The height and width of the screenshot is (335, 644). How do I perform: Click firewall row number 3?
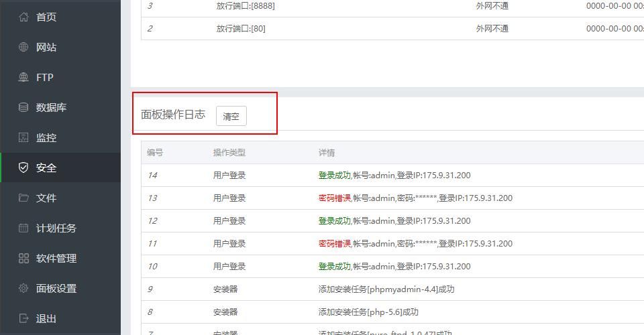150,6
